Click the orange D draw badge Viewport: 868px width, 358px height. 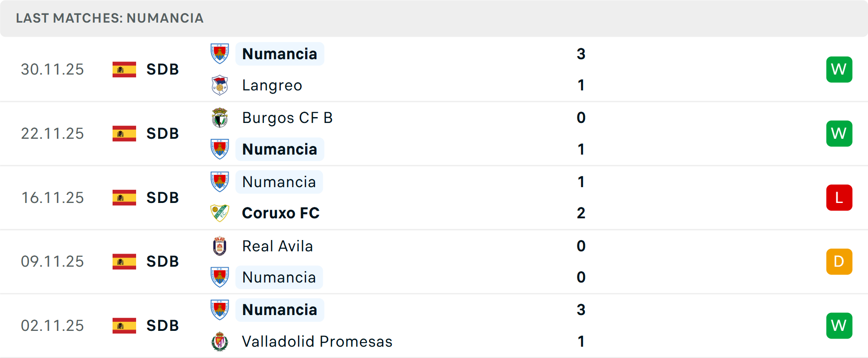coord(839,262)
